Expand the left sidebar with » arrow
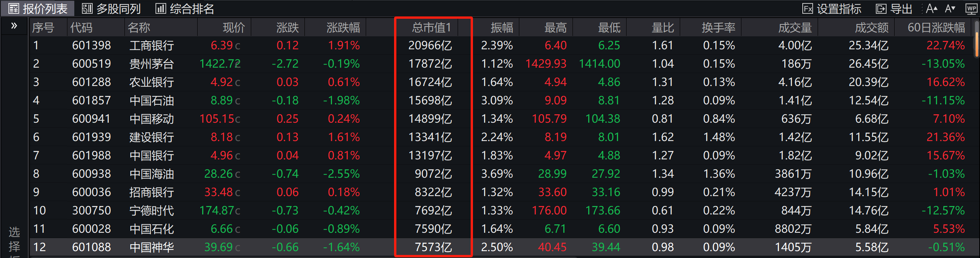Viewport: 980px width, 258px height. pos(14,26)
